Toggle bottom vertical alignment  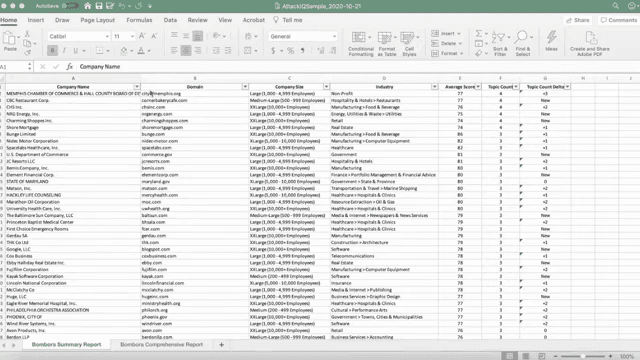198,36
